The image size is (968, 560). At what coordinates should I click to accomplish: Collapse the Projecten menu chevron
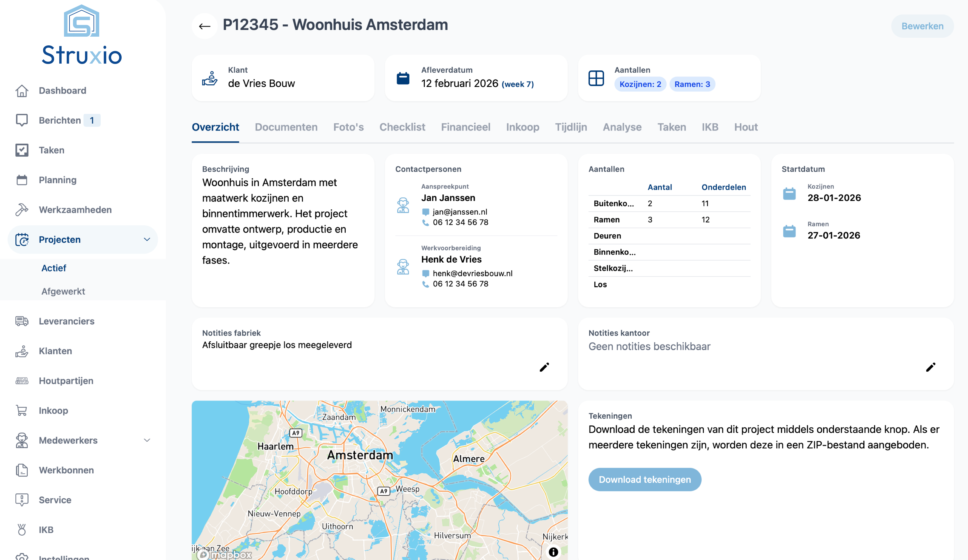147,240
